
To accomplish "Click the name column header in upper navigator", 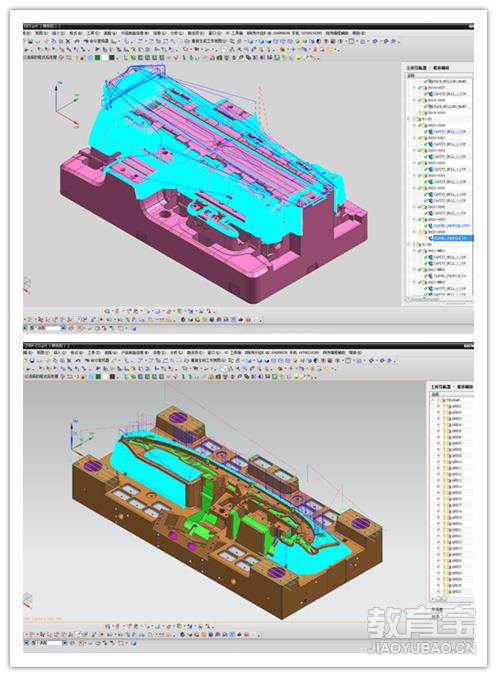I will [438, 75].
